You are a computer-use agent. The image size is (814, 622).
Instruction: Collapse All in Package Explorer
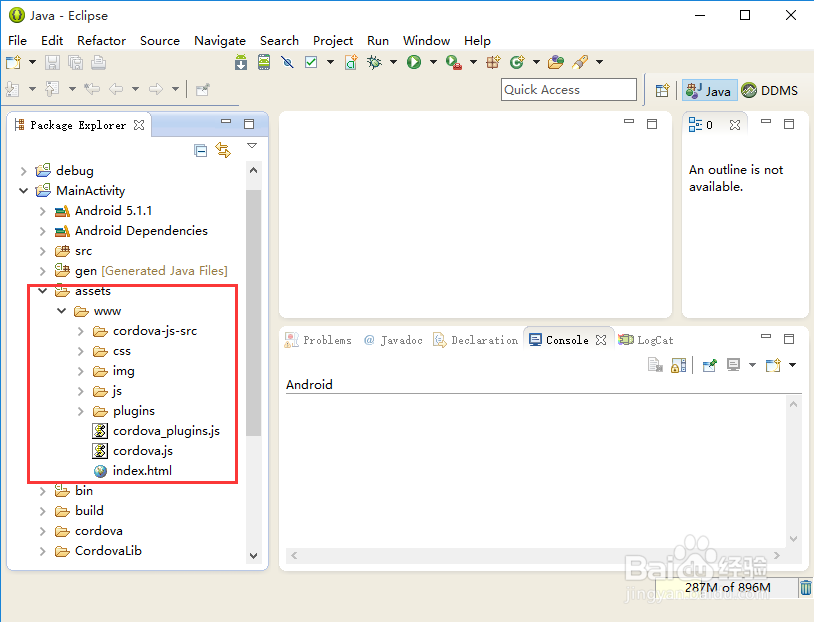click(x=200, y=151)
